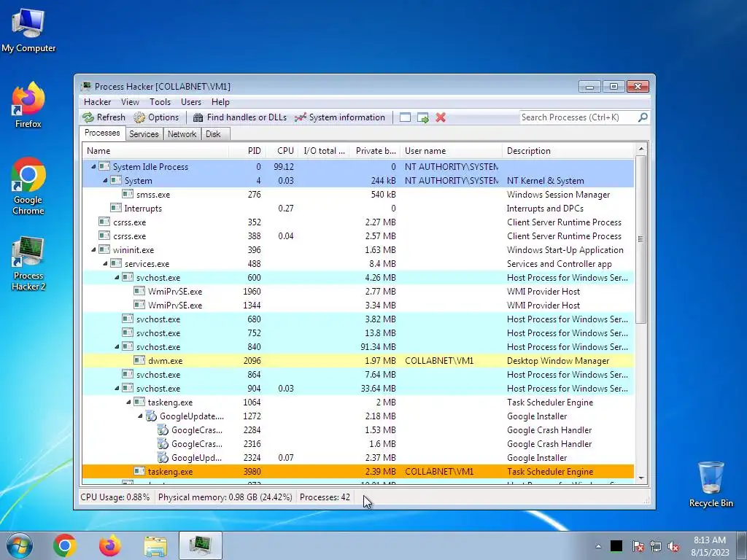The height and width of the screenshot is (560, 747).
Task: Click GoogleUpdate PID 2324 icon
Action: coord(163,458)
